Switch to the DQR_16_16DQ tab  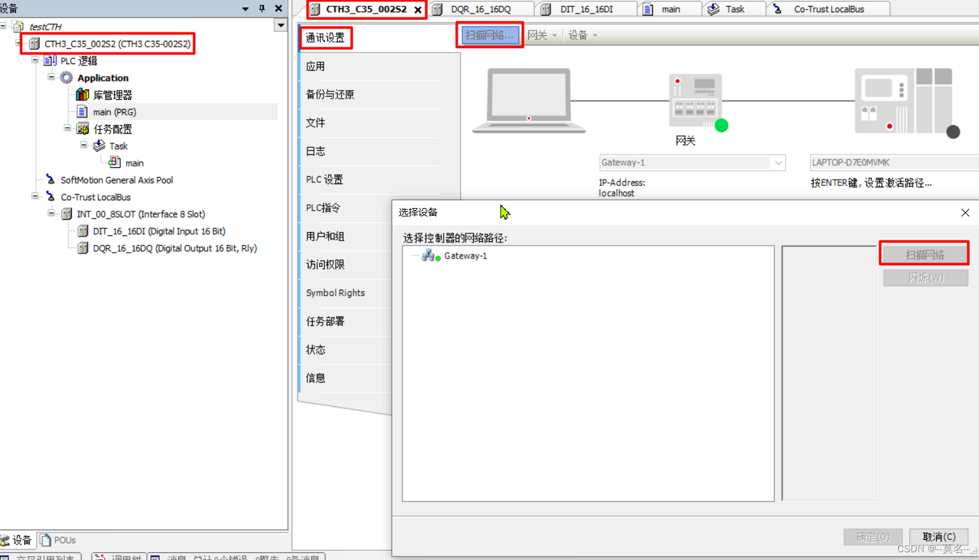click(481, 8)
